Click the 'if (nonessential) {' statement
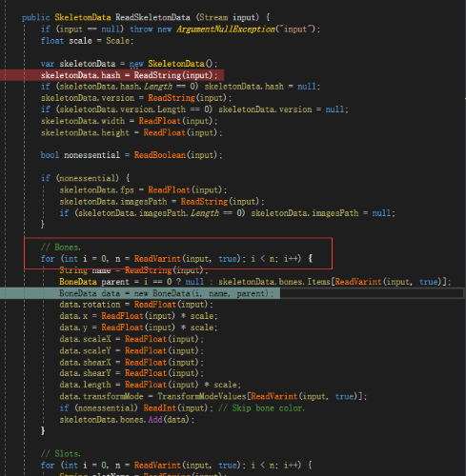The width and height of the screenshot is (466, 476). 85,178
